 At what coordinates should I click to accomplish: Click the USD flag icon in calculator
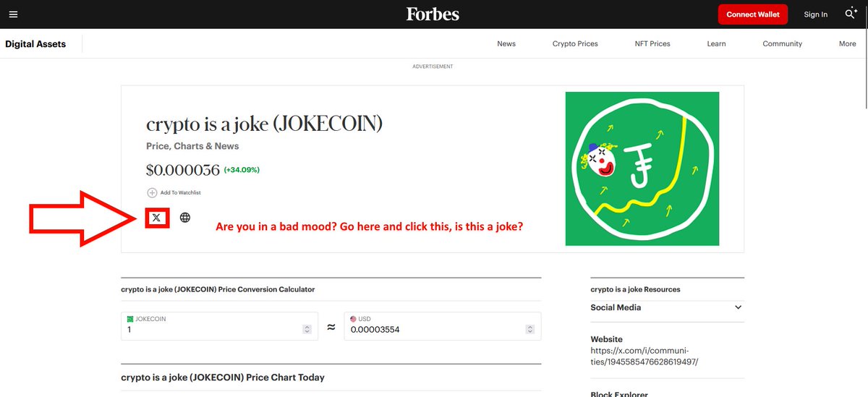point(353,319)
